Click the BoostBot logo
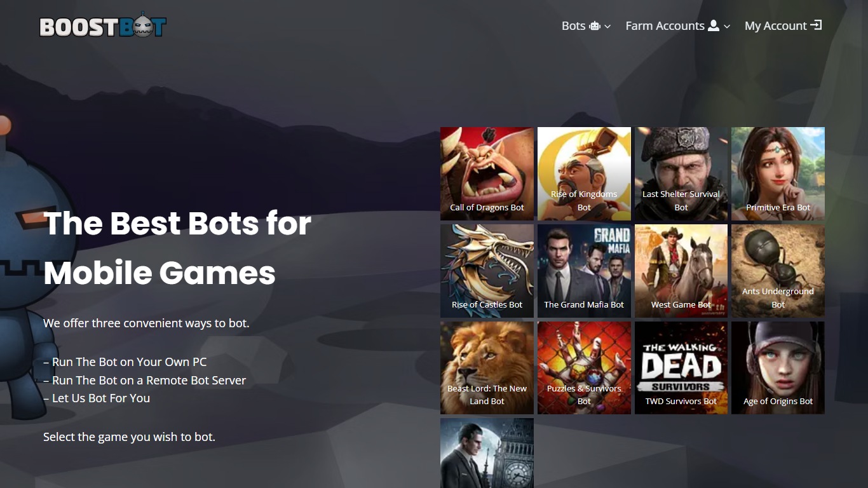This screenshot has height=488, width=868. click(102, 25)
